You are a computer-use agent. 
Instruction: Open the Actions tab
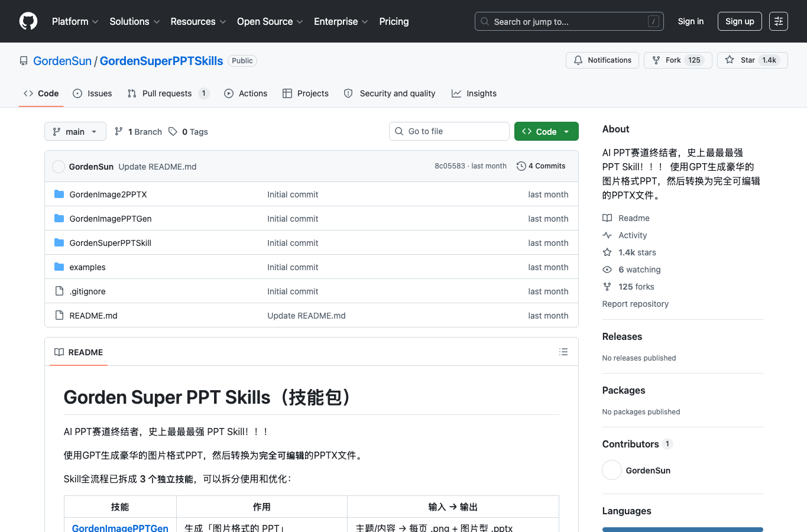point(246,93)
